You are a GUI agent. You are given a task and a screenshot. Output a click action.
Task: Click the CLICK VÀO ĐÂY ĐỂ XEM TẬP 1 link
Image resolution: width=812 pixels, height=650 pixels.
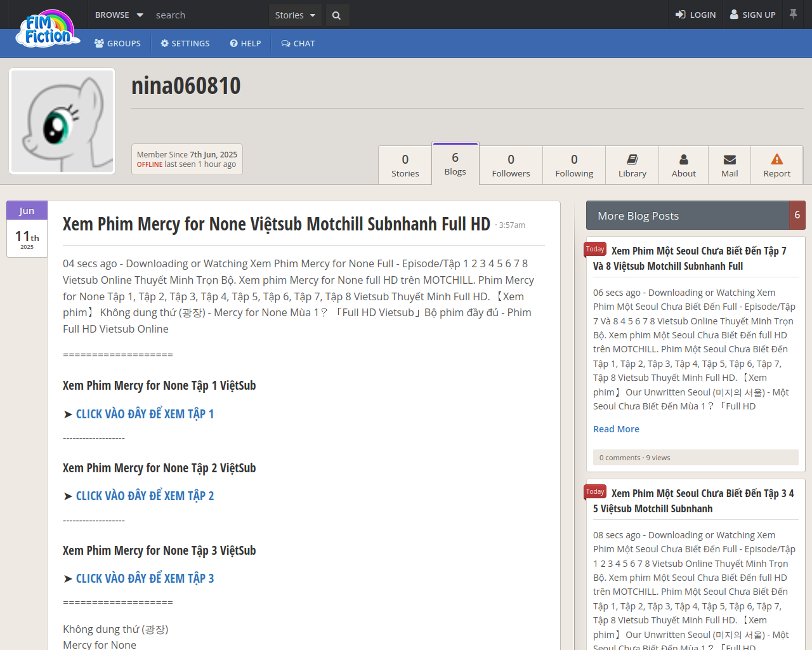click(145, 414)
